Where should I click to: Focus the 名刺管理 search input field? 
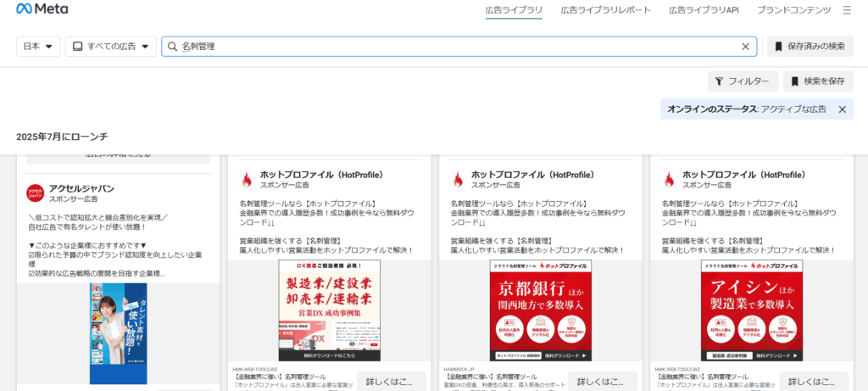tap(458, 47)
